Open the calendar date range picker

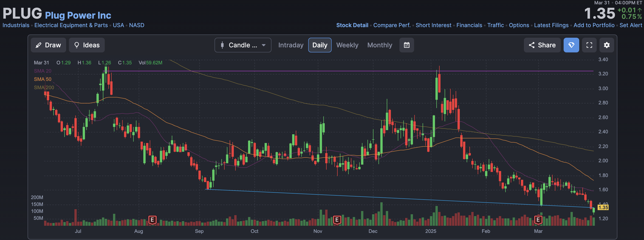click(407, 45)
